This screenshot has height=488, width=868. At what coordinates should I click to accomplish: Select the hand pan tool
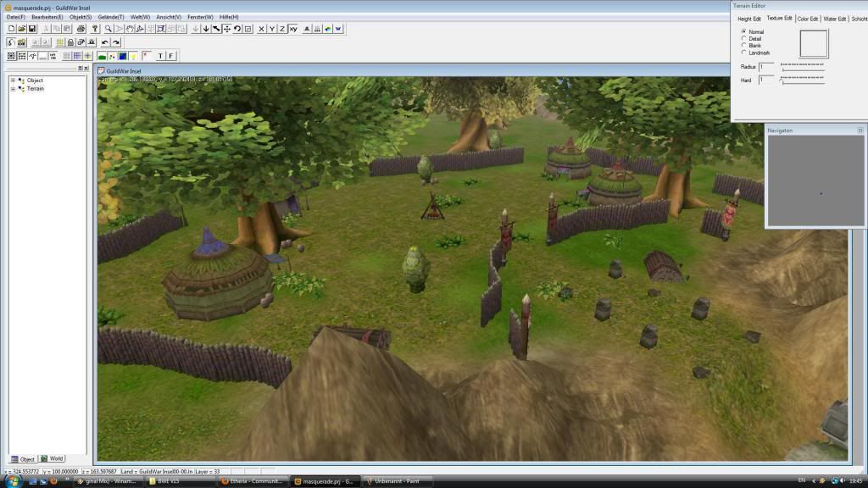(x=130, y=29)
